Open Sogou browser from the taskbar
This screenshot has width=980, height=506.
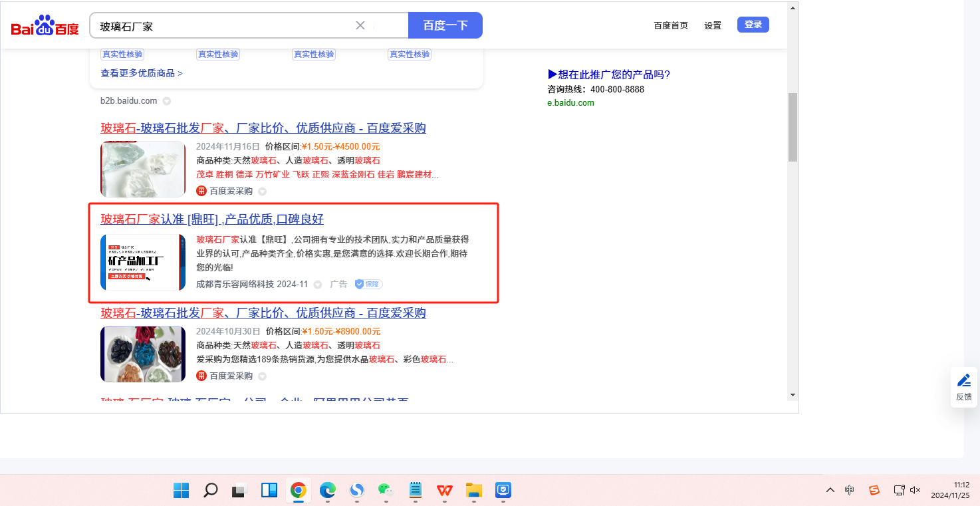tap(356, 491)
